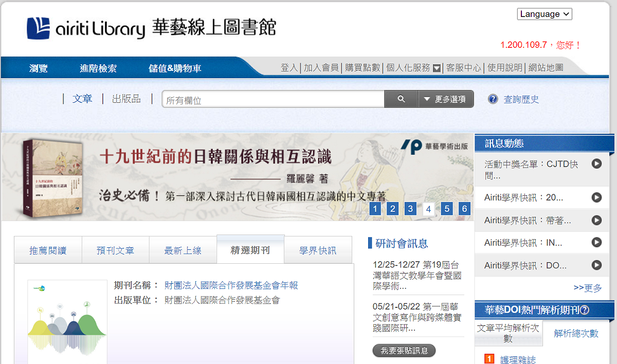Select the 文章 search type
617x364 pixels.
(82, 99)
